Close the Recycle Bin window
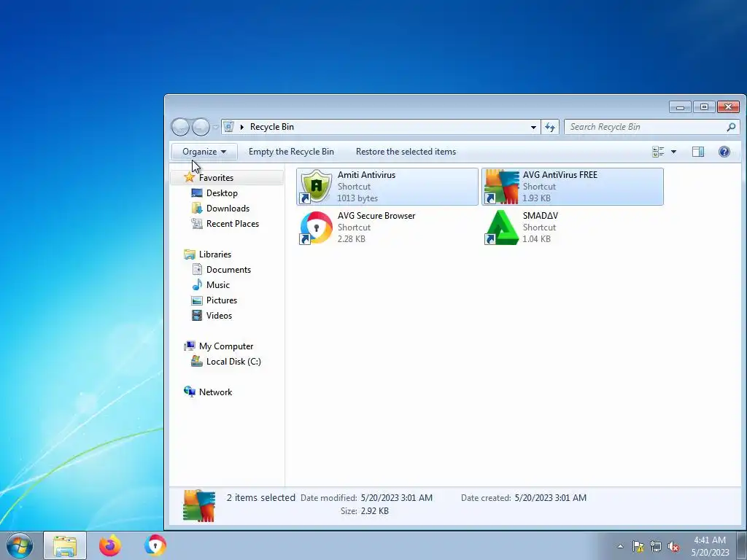 click(728, 107)
